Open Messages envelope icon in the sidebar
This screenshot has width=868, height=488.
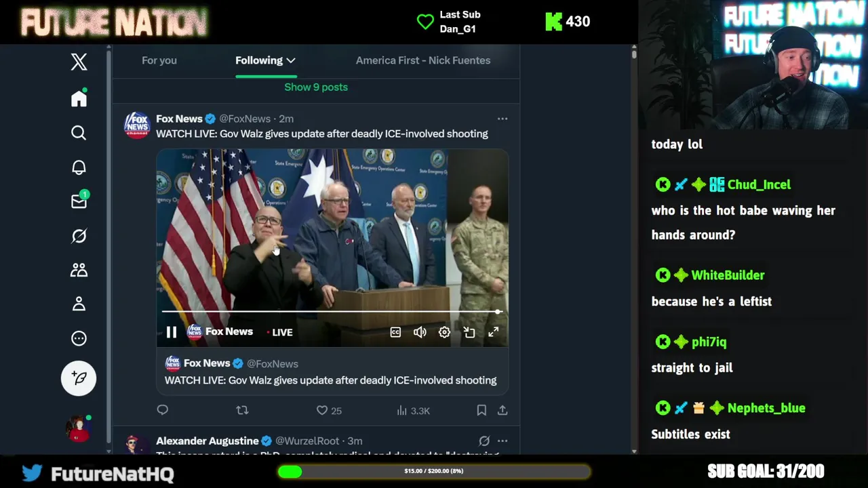pos(79,201)
